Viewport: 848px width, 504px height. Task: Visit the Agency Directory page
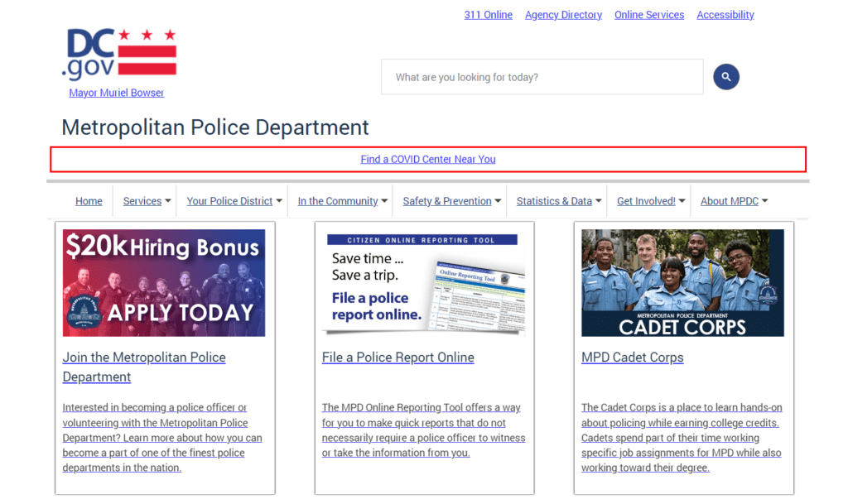(x=563, y=14)
